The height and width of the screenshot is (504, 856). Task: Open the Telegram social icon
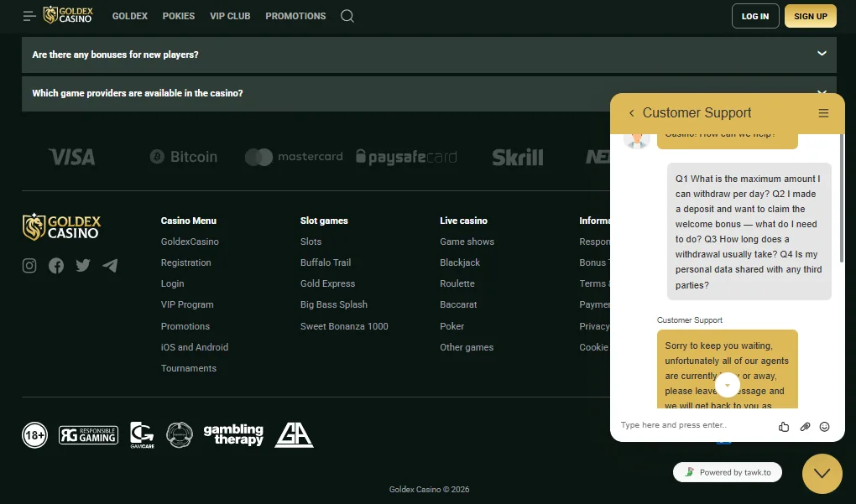point(110,266)
